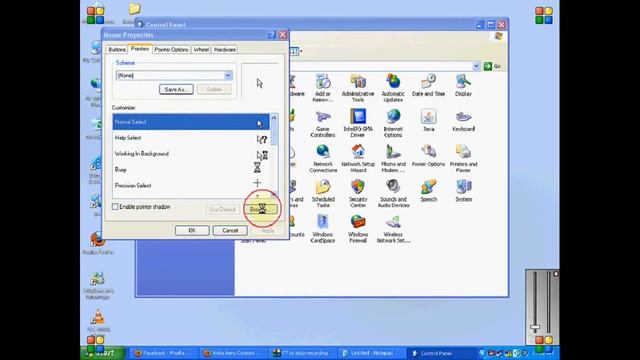Open Control Panel address bar dropdown
Viewport: 640px width, 360px height.
pyautogui.click(x=476, y=66)
